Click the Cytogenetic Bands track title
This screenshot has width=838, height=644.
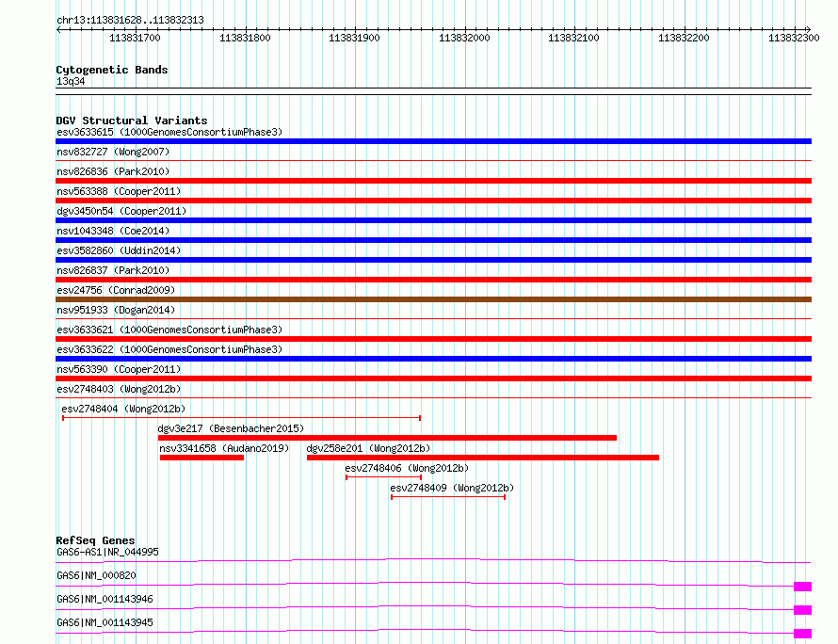112,70
